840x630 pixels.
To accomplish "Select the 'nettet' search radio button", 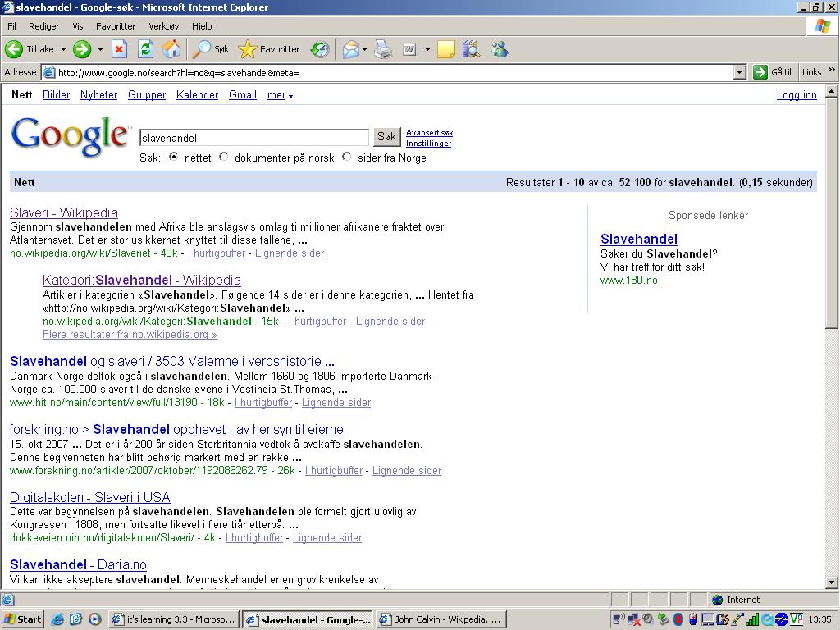I will click(174, 157).
